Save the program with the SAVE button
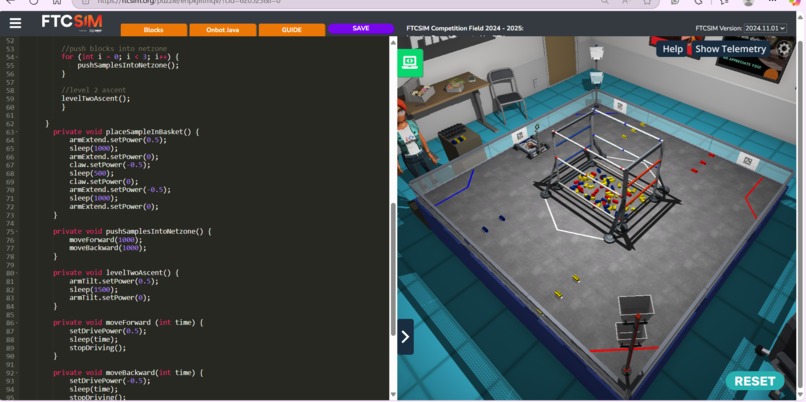This screenshot has height=402, width=806. (x=361, y=28)
